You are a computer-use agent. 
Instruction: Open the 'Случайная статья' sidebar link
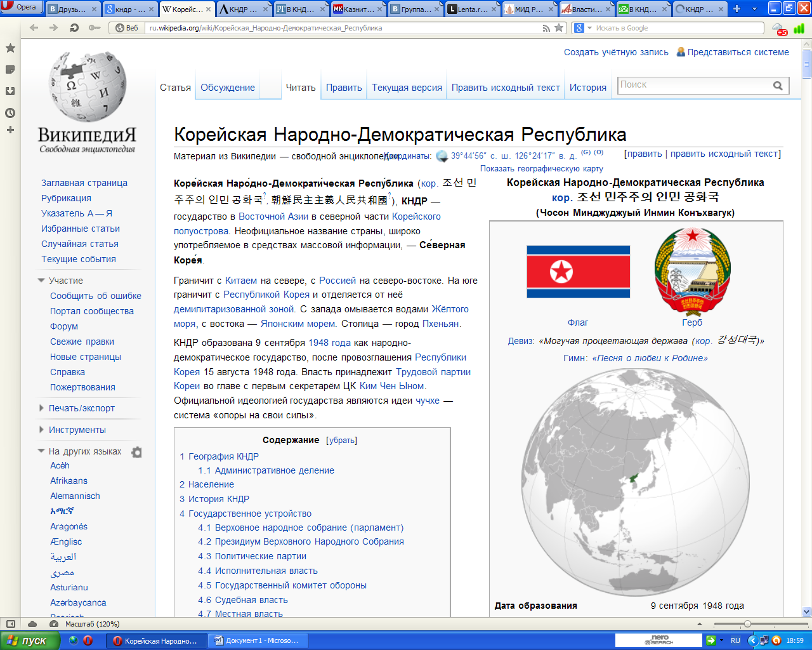pyautogui.click(x=80, y=244)
